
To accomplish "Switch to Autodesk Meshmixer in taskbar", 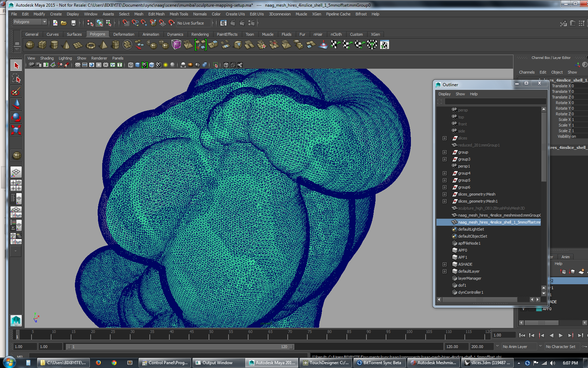I will pyautogui.click(x=433, y=363).
